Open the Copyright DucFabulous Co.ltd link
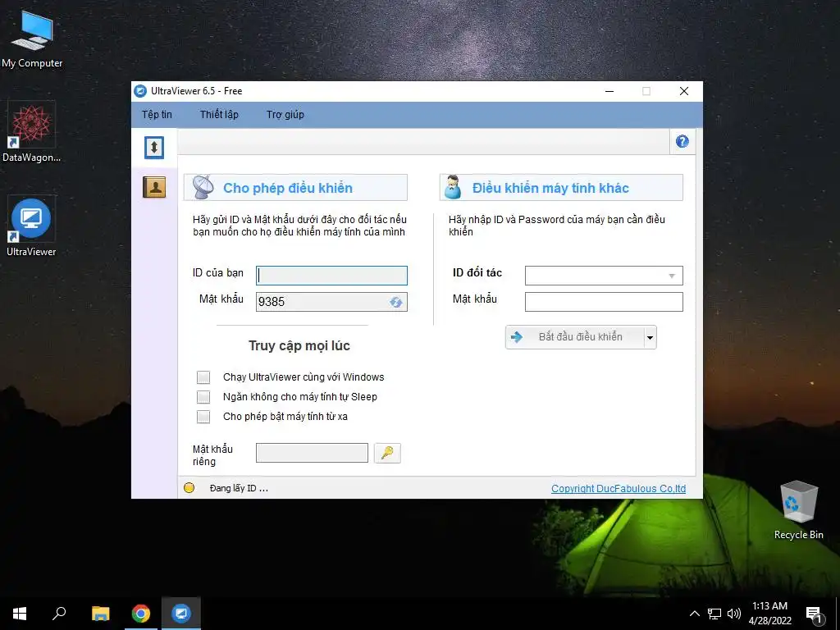Screen dimensions: 840x630 (619, 489)
